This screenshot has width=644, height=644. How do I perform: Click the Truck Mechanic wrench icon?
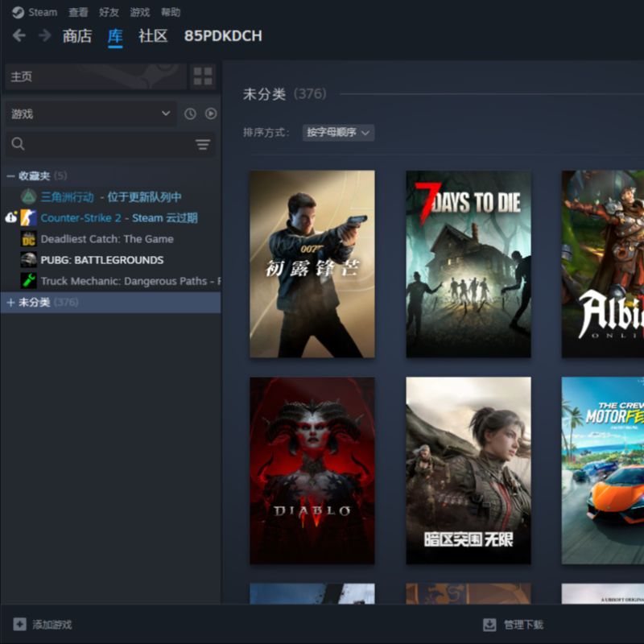(29, 280)
